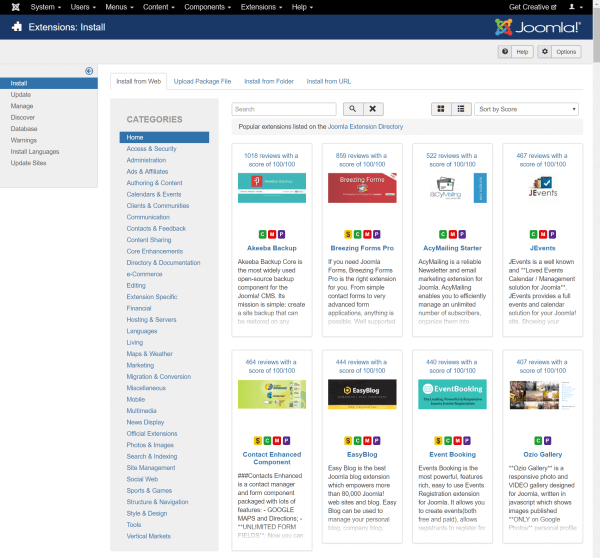The height and width of the screenshot is (558, 600).
Task: Switch to Install from Folder tab
Action: (x=269, y=81)
